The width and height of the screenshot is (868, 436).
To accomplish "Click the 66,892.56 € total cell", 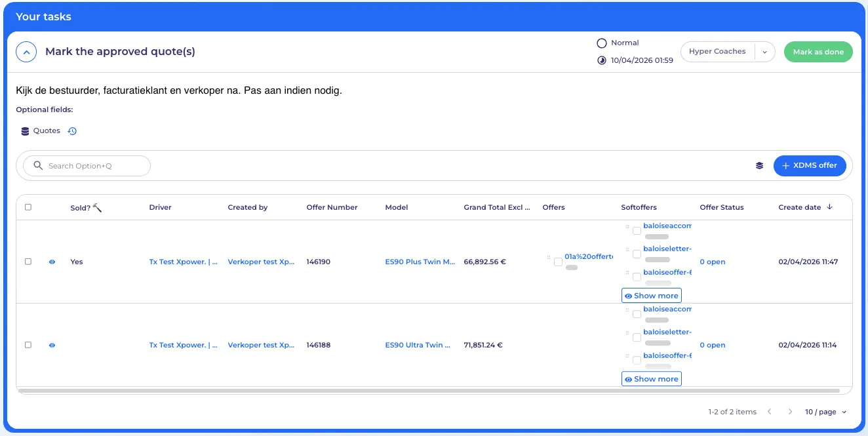I will tap(485, 262).
